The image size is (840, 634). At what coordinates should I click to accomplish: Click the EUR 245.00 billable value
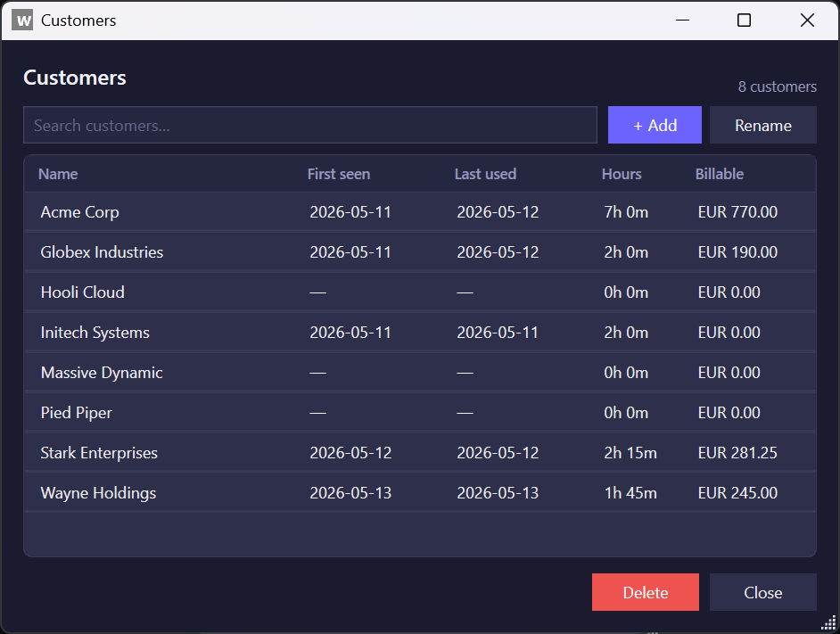[737, 493]
